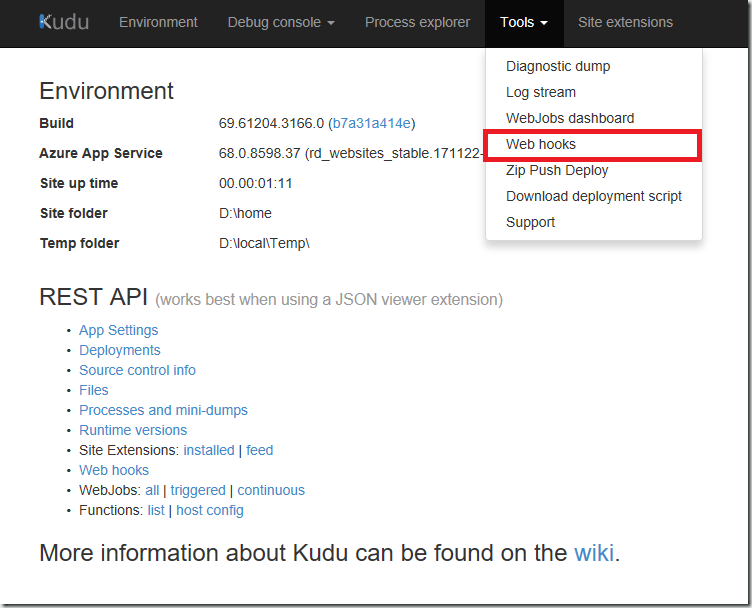Expand the Debug console dropdown

(281, 22)
